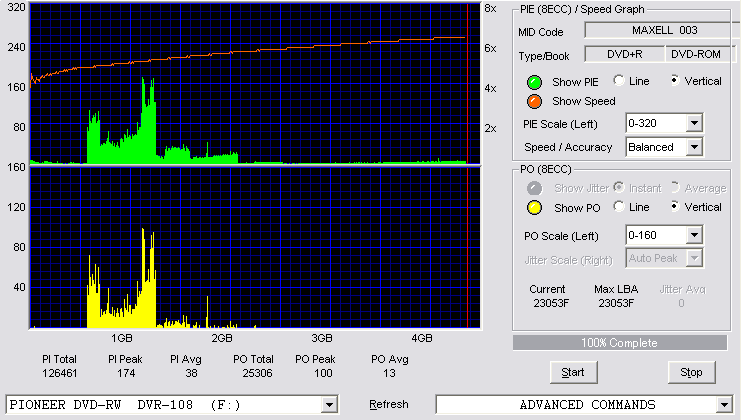742x420 pixels.
Task: Click the DVD-ROM book type field
Action: pos(700,54)
